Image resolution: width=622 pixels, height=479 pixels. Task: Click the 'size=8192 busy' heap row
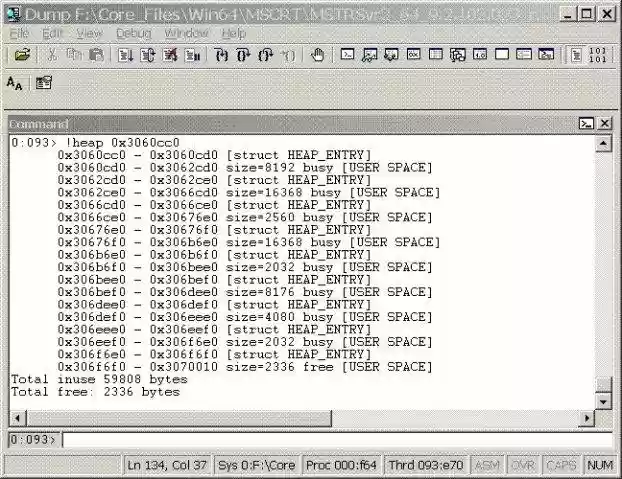point(245,167)
